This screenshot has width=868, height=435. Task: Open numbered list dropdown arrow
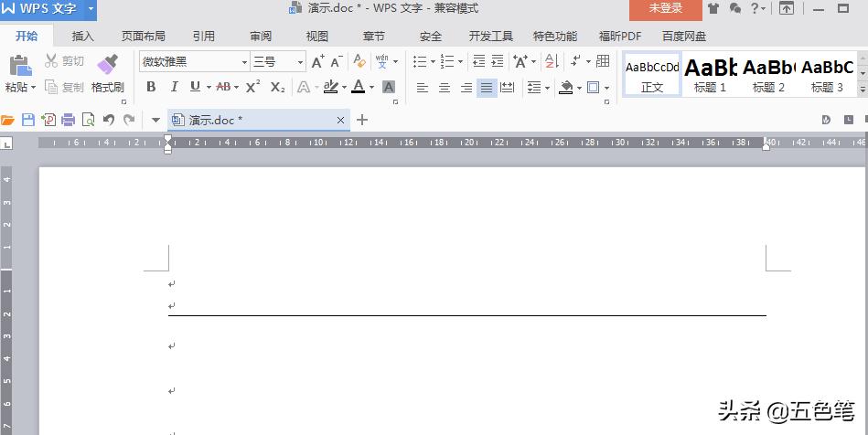pos(460,61)
